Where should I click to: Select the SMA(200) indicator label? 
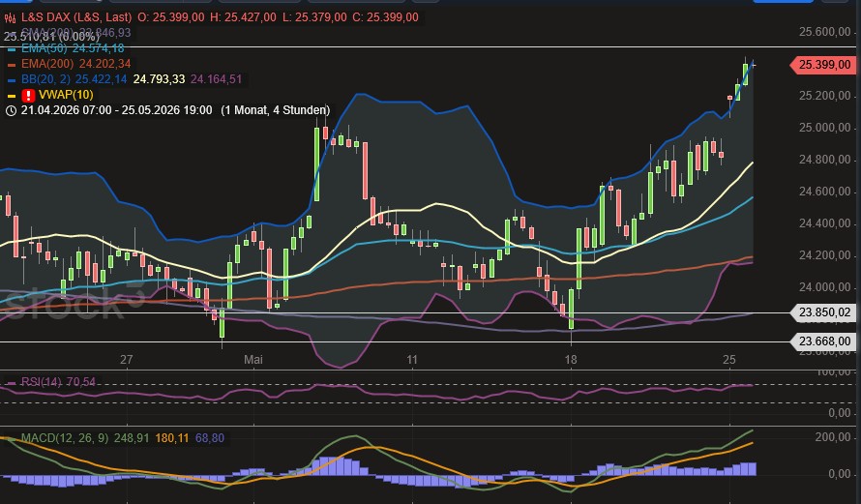click(48, 32)
